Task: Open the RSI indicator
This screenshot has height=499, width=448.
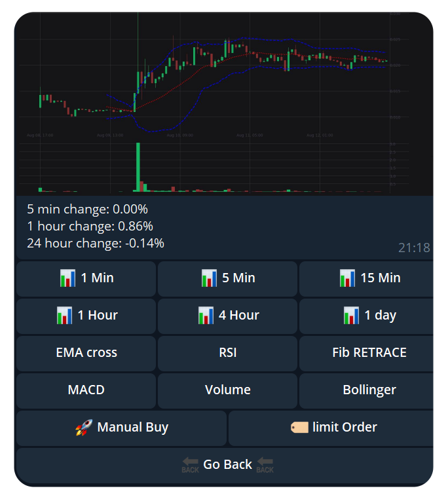Action: [227, 353]
